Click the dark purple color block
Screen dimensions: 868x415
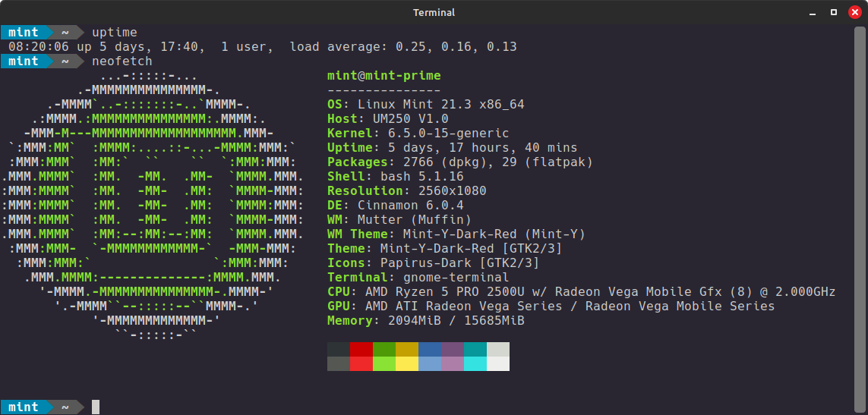453,349
